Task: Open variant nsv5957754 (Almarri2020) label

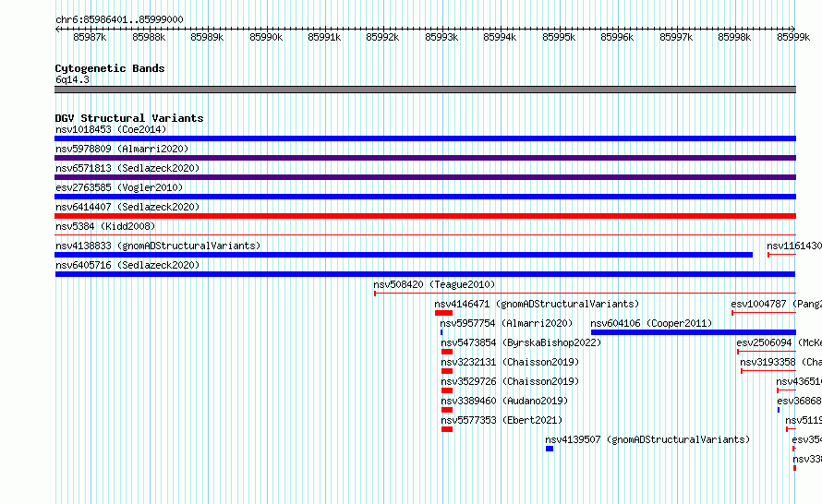Action: pyautogui.click(x=506, y=323)
